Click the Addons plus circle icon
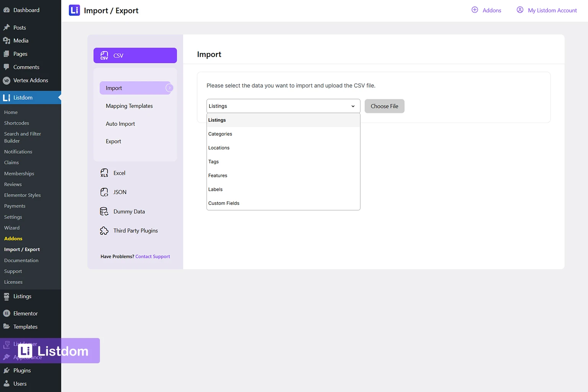588x392 pixels. [475, 10]
